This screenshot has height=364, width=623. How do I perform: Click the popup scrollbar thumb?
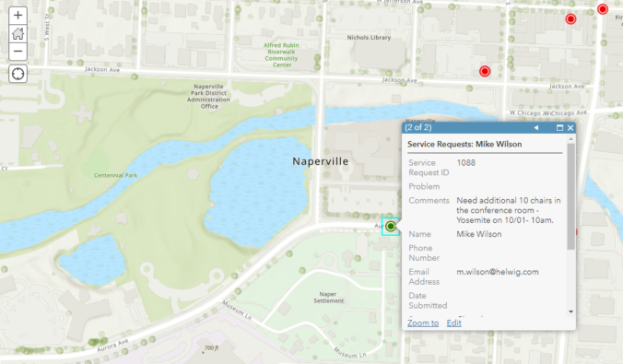click(x=571, y=196)
